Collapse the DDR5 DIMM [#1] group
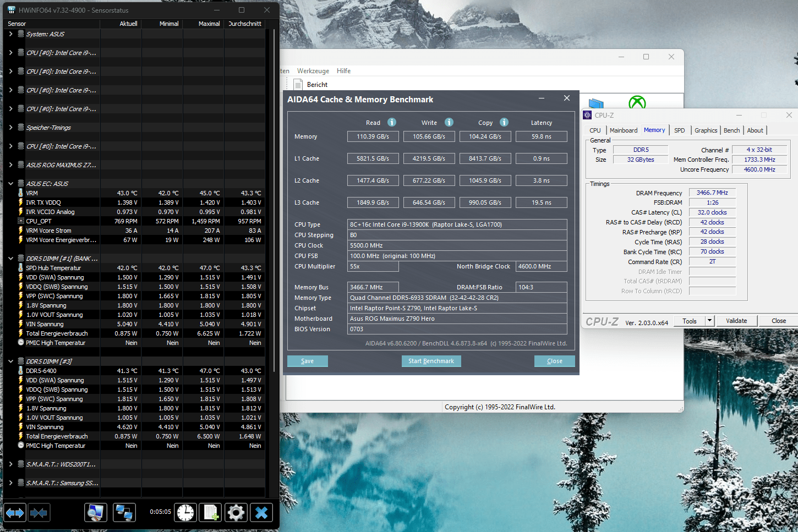This screenshot has height=532, width=798. pos(10,258)
